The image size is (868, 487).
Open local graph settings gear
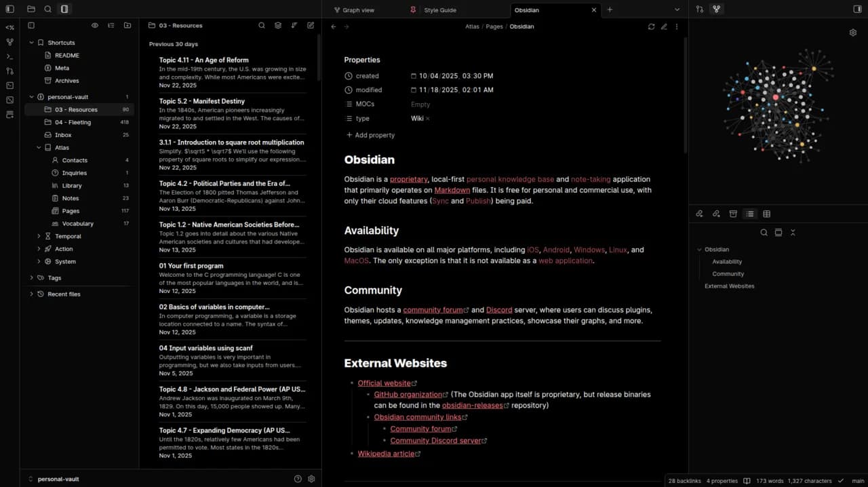853,33
